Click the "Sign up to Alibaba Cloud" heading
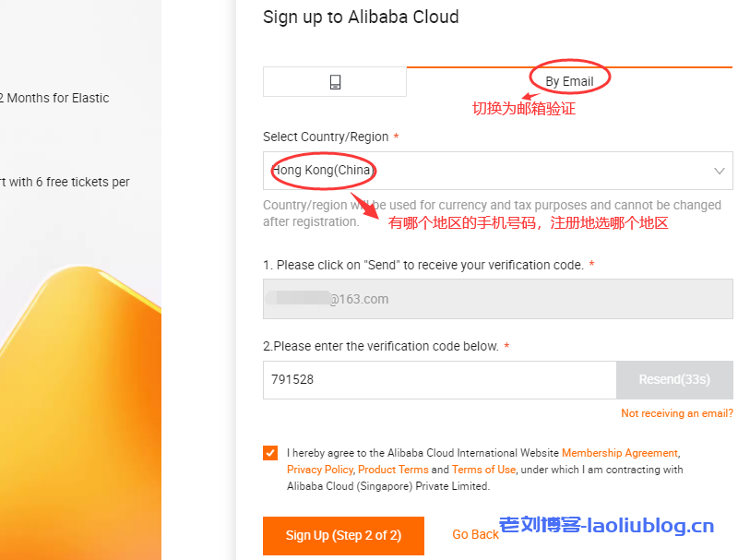The height and width of the screenshot is (560, 738). (x=361, y=17)
